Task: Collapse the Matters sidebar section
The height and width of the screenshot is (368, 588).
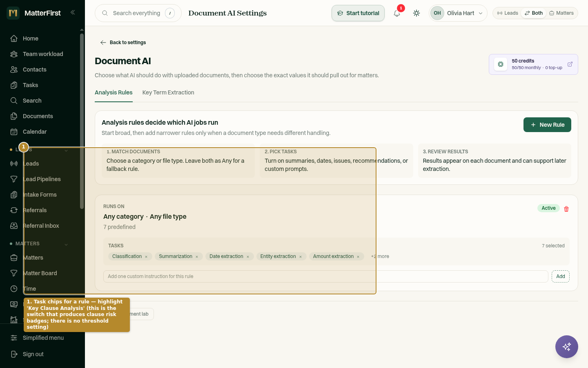Action: coord(66,245)
